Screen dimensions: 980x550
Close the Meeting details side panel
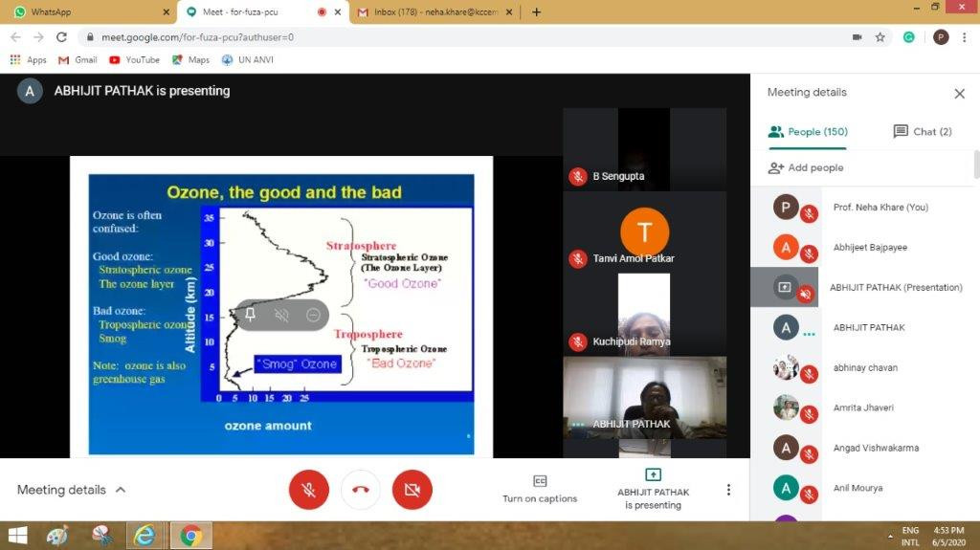(959, 94)
